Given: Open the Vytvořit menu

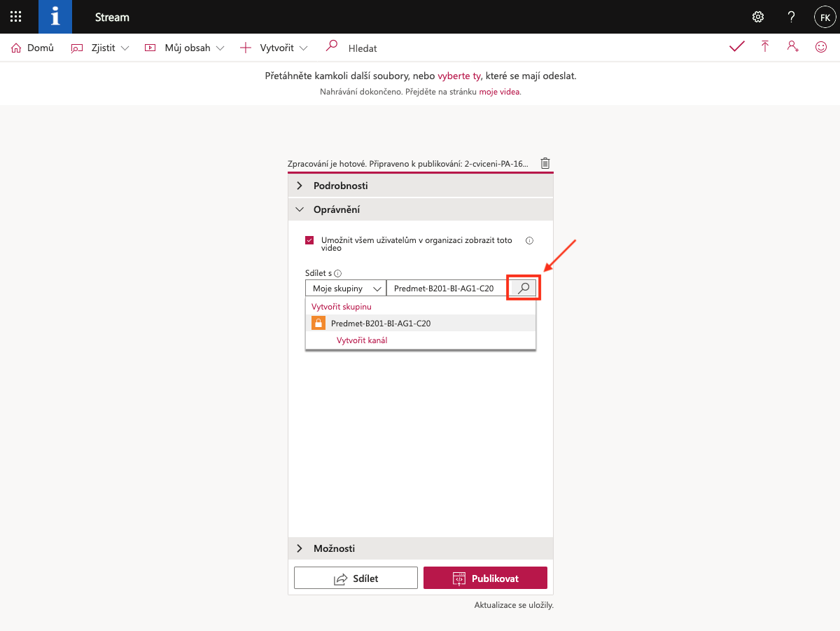Looking at the screenshot, I should coord(274,48).
